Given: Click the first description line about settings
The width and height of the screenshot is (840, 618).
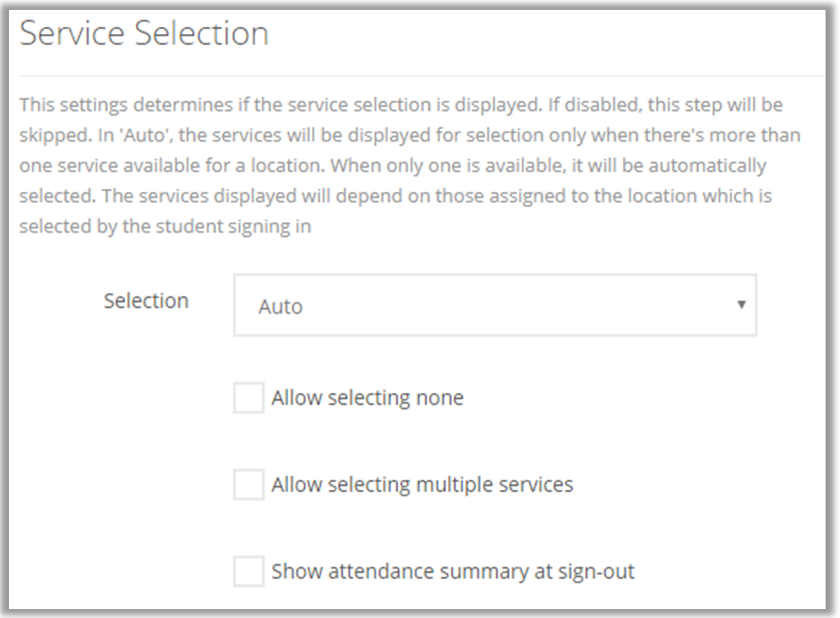Looking at the screenshot, I should (401, 105).
